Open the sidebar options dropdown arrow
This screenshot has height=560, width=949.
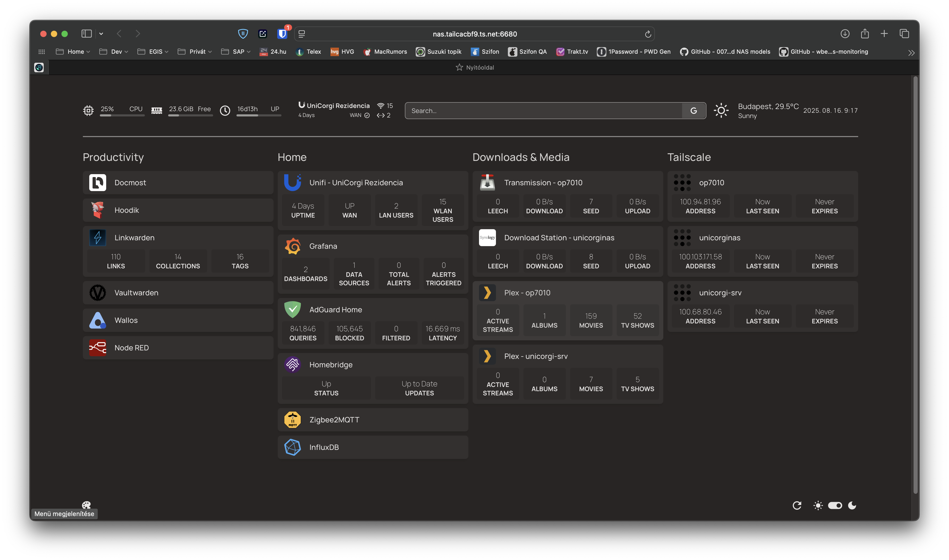(x=101, y=34)
